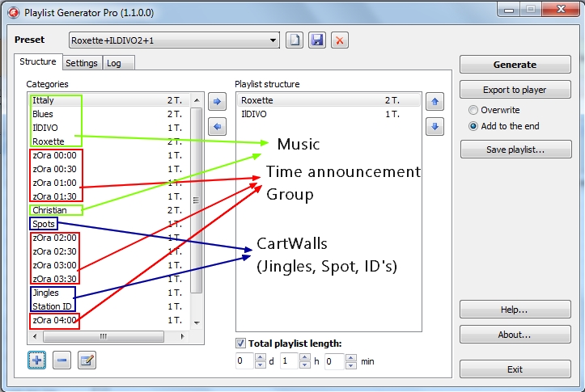Image resolution: width=585 pixels, height=392 pixels.
Task: Select IlDIVO in Playlist structure
Action: 329,114
